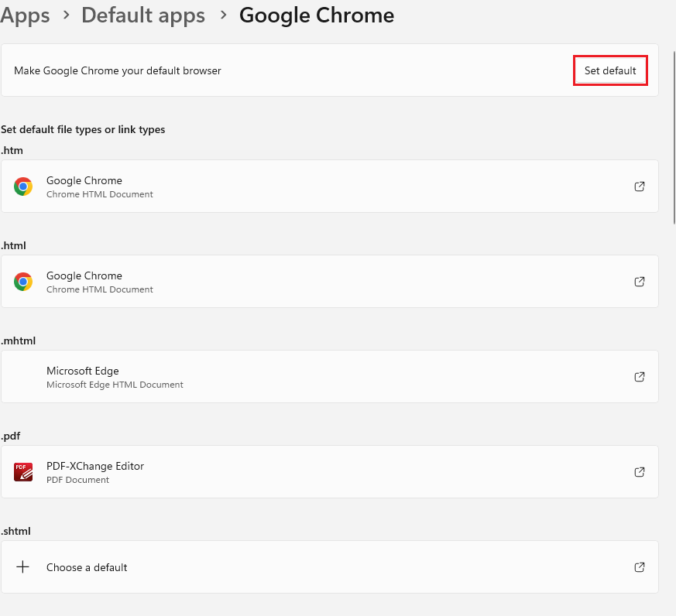Open external link icon for .mhtml
Screen dimensions: 676x616
[x=640, y=377]
